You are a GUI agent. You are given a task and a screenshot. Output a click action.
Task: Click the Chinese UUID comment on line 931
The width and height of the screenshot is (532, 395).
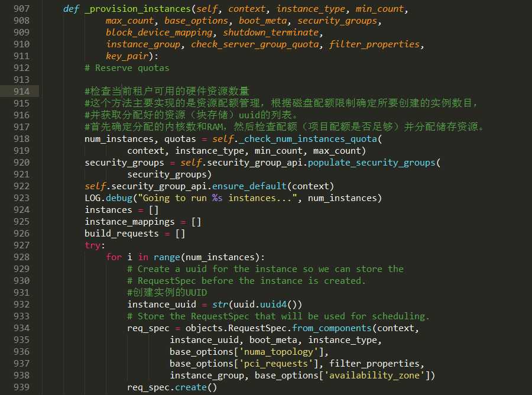[167, 293]
